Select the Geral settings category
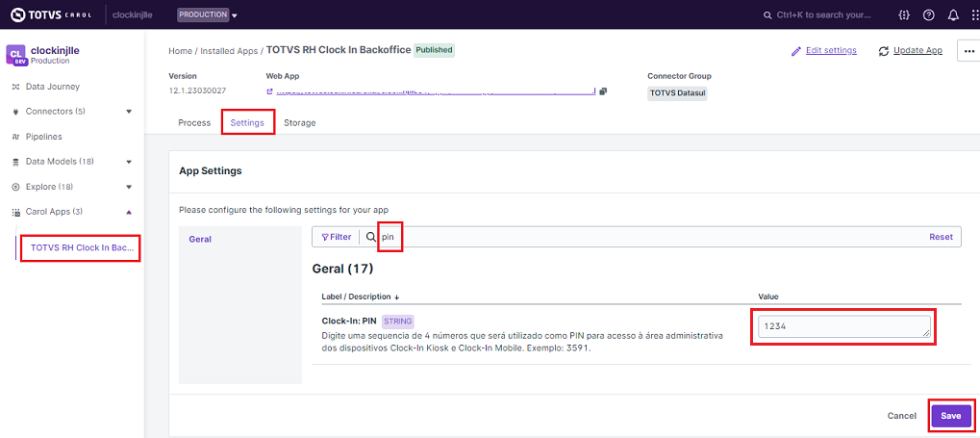Image resolution: width=980 pixels, height=438 pixels. pos(200,239)
